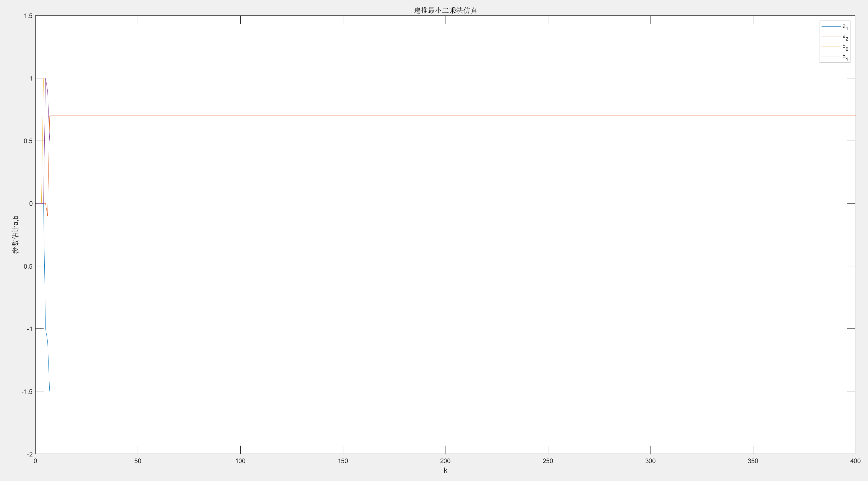This screenshot has width=868, height=481.
Task: Click the b1 legend label
Action: (x=845, y=57)
